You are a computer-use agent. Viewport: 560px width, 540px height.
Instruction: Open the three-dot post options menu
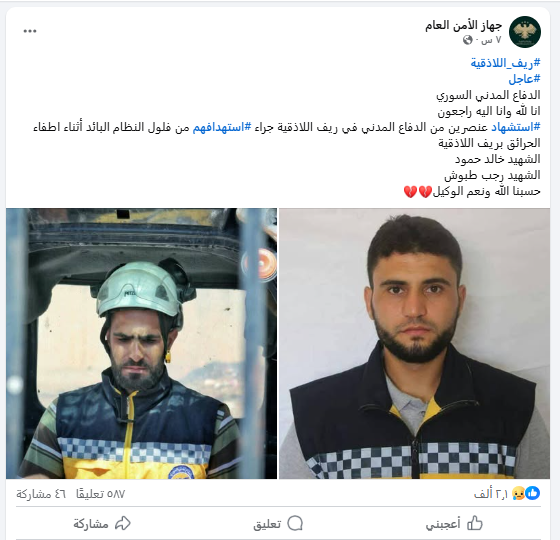(30, 31)
